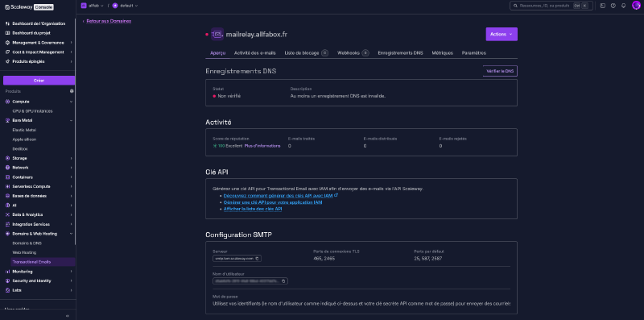Switch to Activité des e-mails tab
This screenshot has width=644, height=320.
255,53
